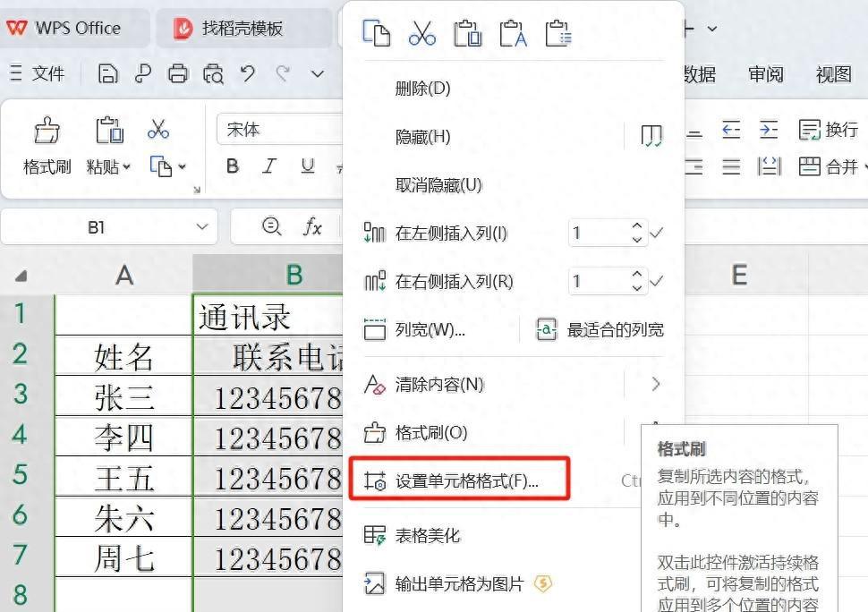Click the fx insert function icon
This screenshot has width=868, height=612.
pos(312,226)
